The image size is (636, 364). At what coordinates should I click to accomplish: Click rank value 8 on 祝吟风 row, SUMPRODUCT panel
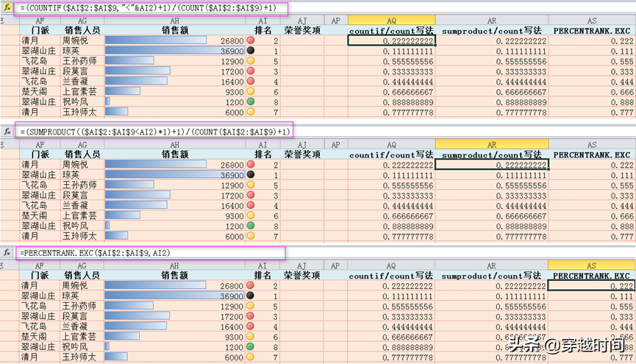(x=276, y=226)
